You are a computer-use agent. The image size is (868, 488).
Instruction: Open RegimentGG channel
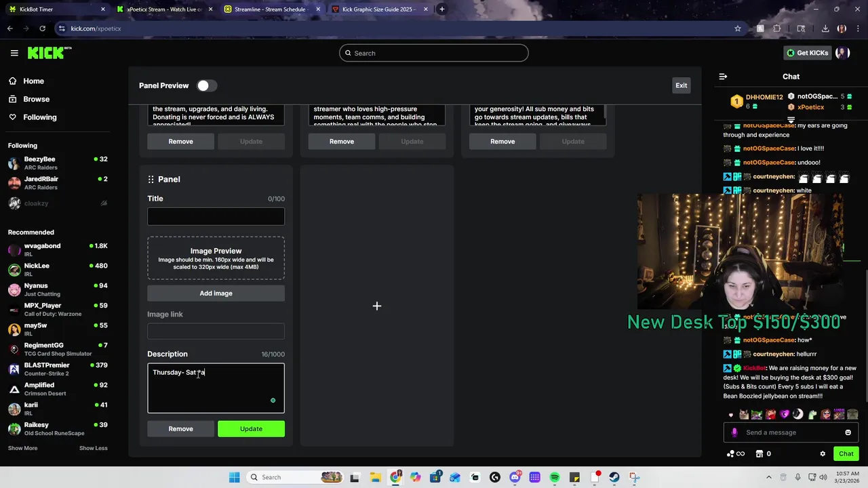pyautogui.click(x=58, y=349)
